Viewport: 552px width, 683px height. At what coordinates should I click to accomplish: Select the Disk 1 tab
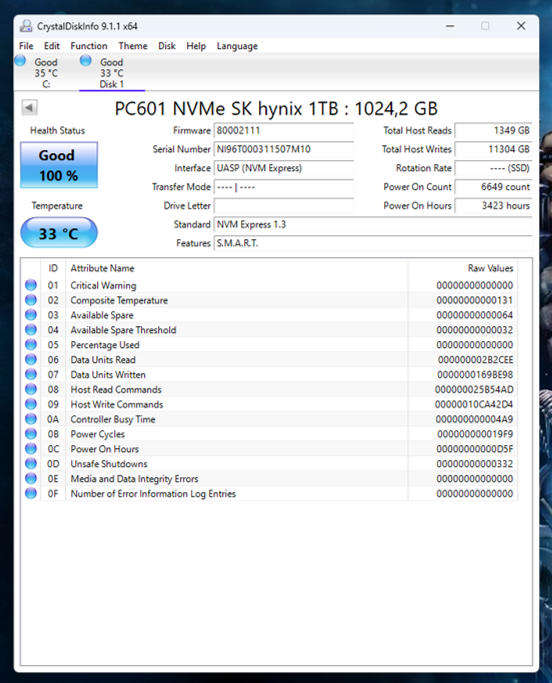112,73
